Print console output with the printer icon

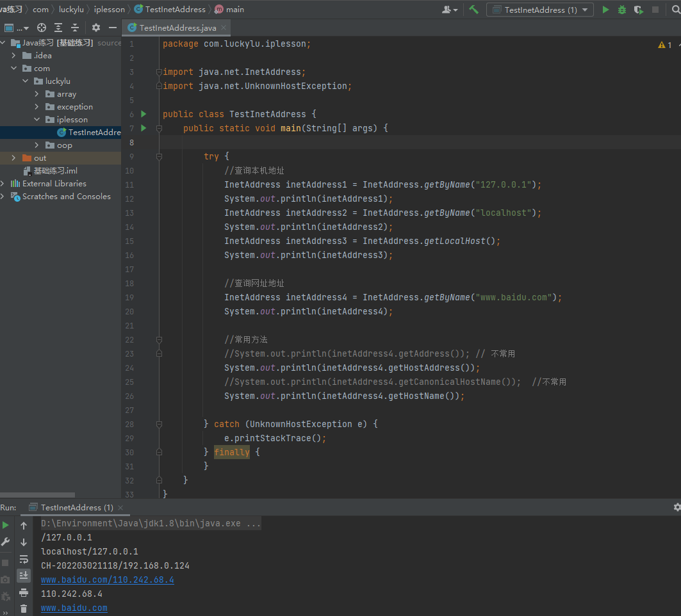(24, 592)
